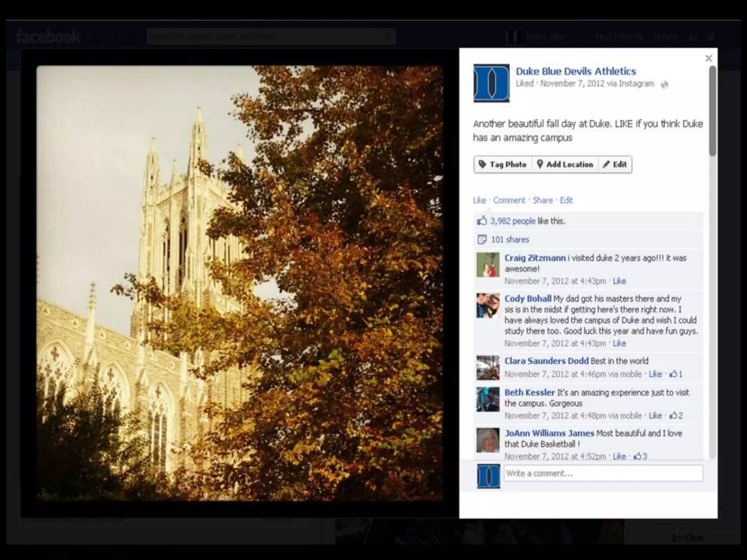Image resolution: width=747 pixels, height=560 pixels.
Task: Click the Add Location button
Action: click(x=565, y=164)
